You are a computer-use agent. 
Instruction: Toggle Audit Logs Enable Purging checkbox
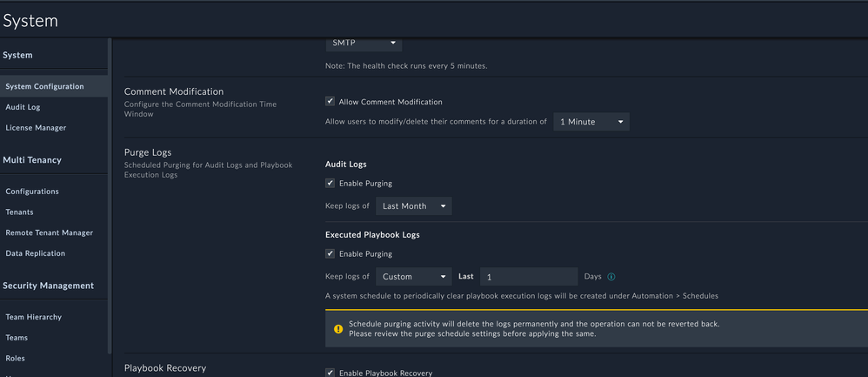(x=330, y=184)
